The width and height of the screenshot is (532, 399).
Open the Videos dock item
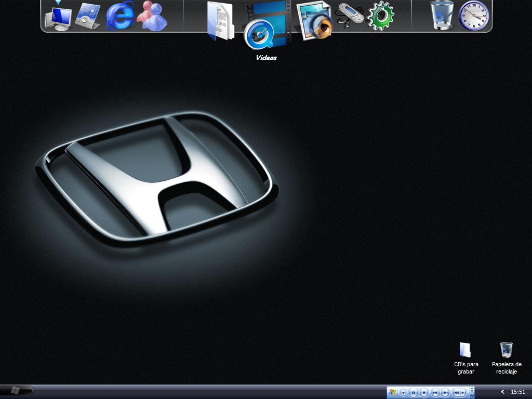point(267,25)
